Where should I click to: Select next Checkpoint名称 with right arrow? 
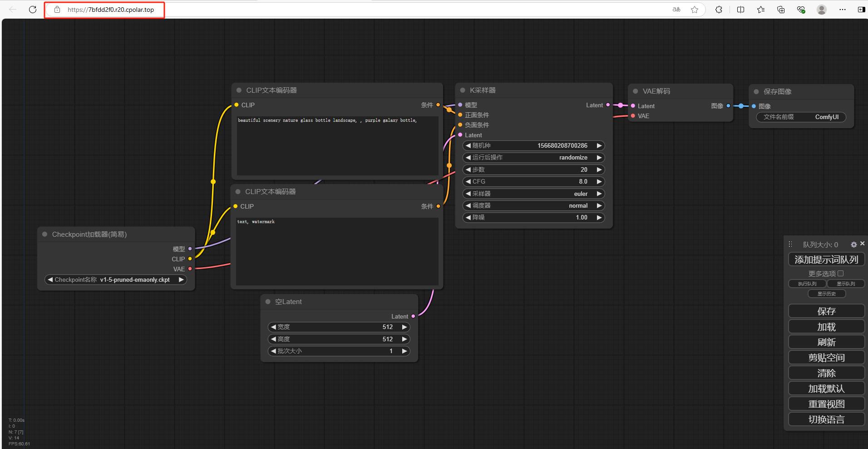[x=181, y=280]
